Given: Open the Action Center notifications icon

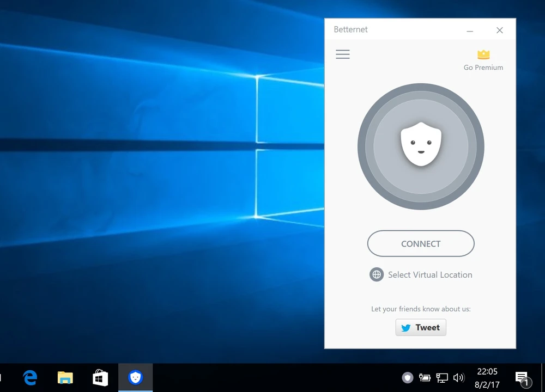Looking at the screenshot, I should click(522, 378).
